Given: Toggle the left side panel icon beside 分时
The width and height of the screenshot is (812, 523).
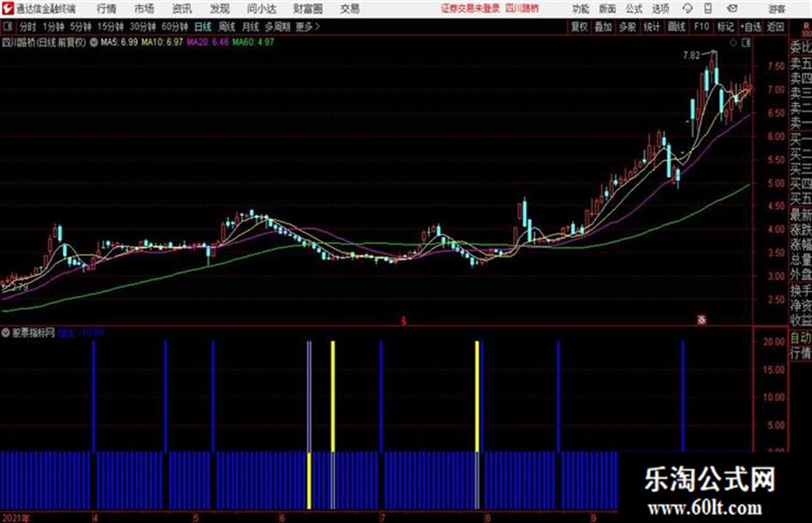Looking at the screenshot, I should [x=8, y=27].
